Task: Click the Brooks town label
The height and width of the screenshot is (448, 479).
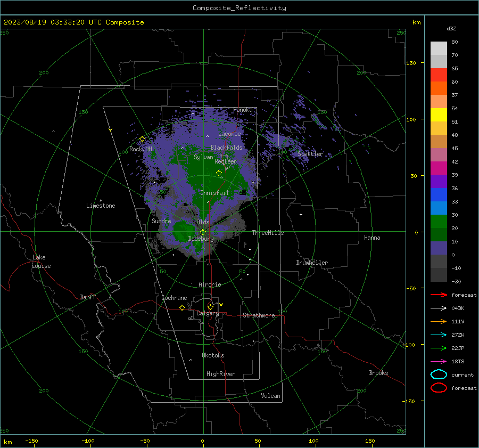Action: click(378, 373)
